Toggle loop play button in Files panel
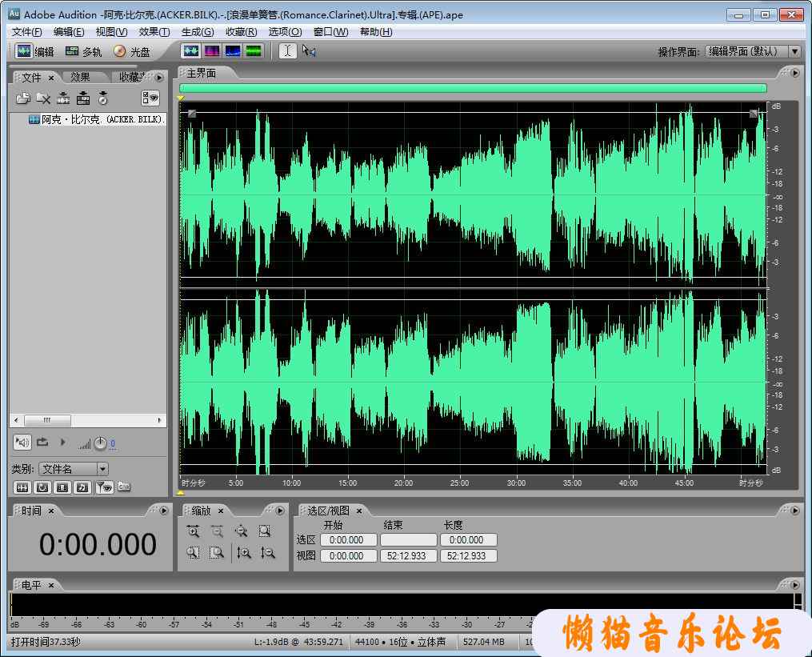The width and height of the screenshot is (812, 657). coord(42,442)
